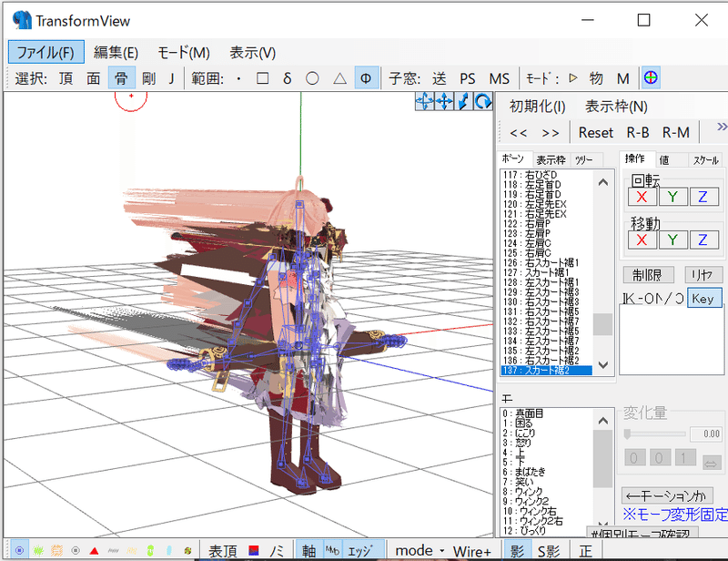Click the play triangle mode icon
Image resolution: width=728 pixels, height=561 pixels.
click(573, 78)
